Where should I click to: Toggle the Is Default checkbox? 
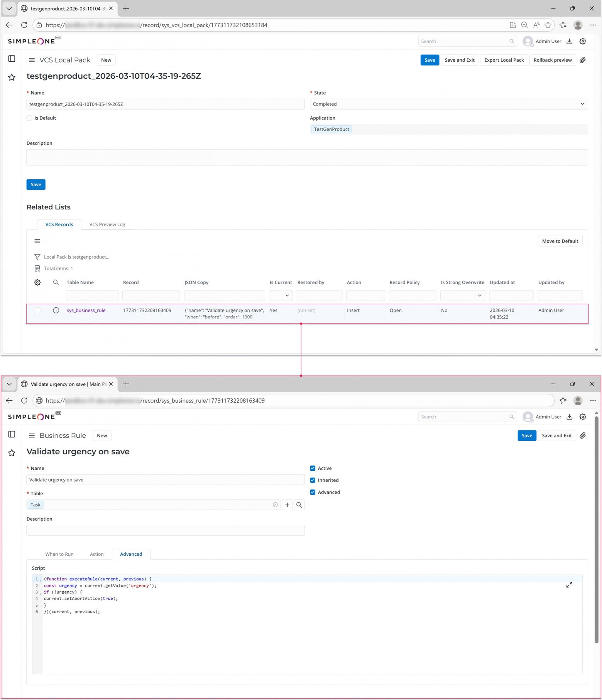(29, 118)
